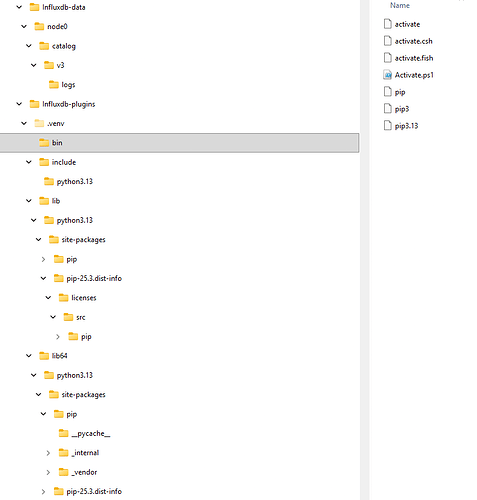Select the activate.fish file icon
The image size is (477, 500).
point(387,58)
